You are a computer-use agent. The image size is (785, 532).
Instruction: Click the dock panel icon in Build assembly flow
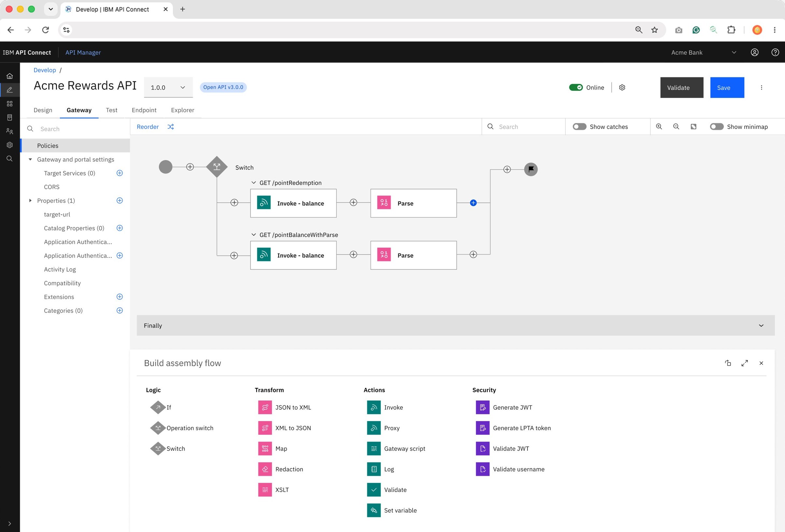pos(728,363)
